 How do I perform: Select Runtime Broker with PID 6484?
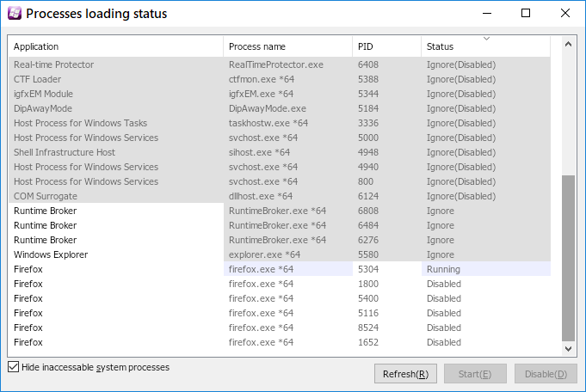(x=280, y=225)
